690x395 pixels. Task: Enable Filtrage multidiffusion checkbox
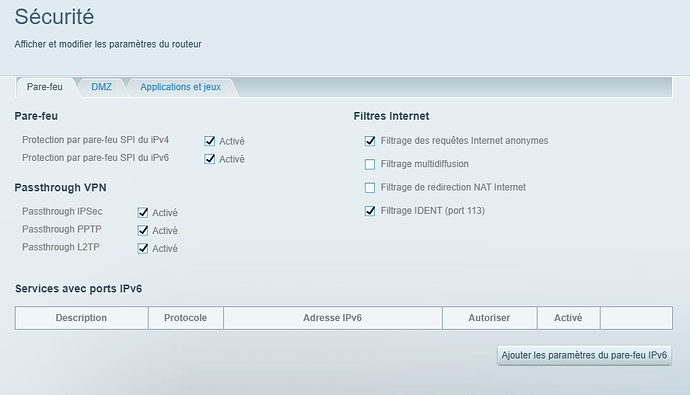(370, 164)
